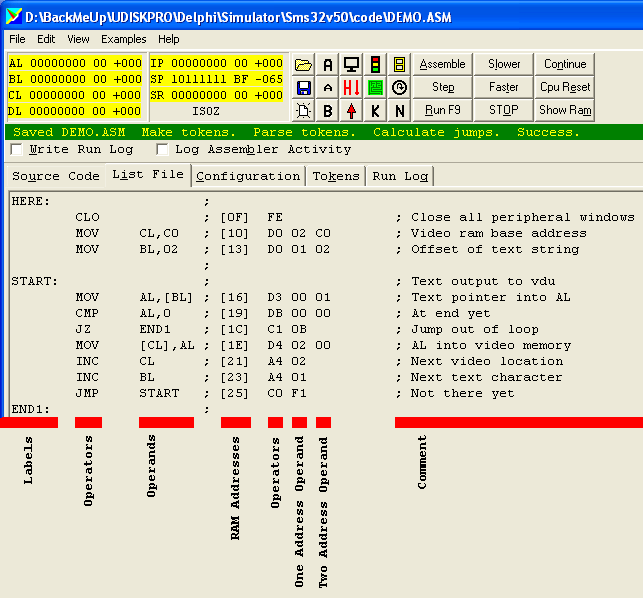Open the red up-arrow lift peripheral

click(x=351, y=111)
